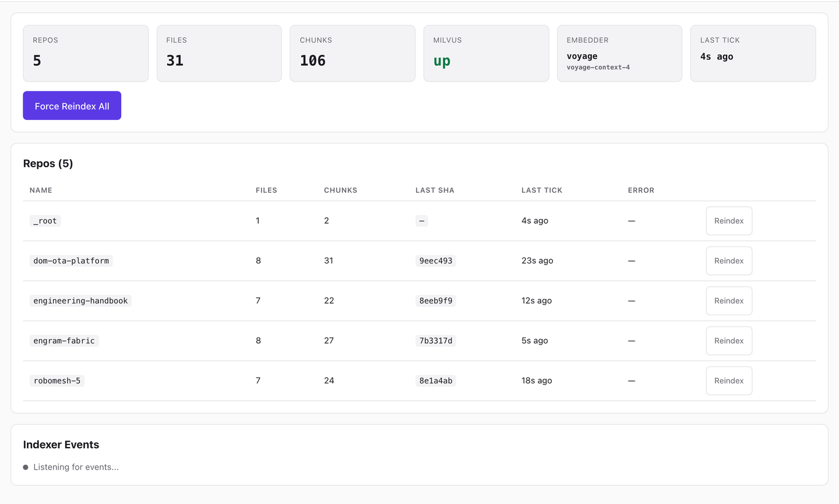Click the Milvus status value 'up'
This screenshot has width=839, height=504.
coord(442,61)
